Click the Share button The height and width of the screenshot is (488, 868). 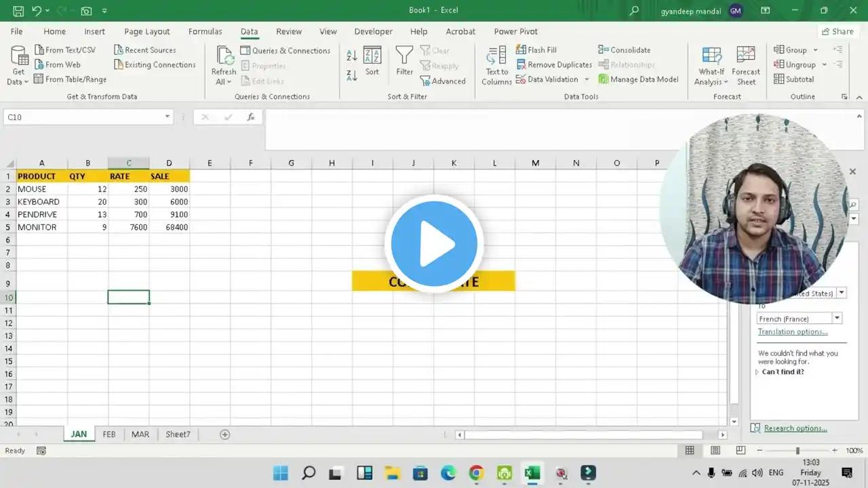click(x=837, y=32)
